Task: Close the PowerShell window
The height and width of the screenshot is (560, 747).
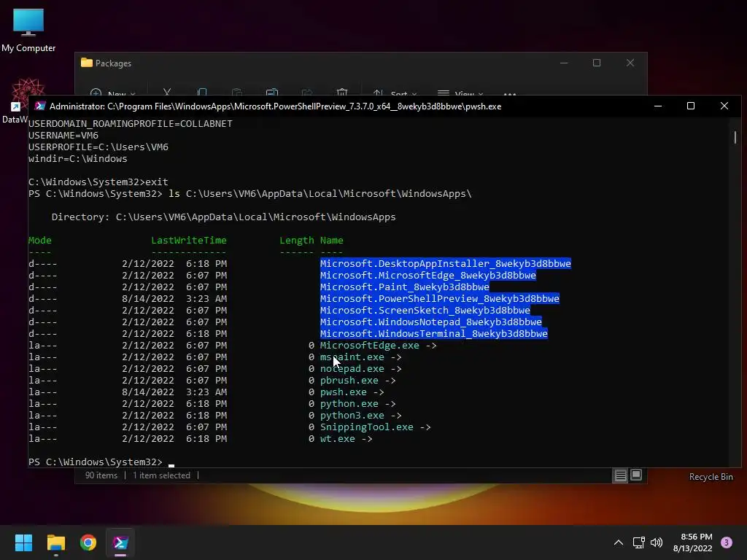Action: [x=724, y=106]
